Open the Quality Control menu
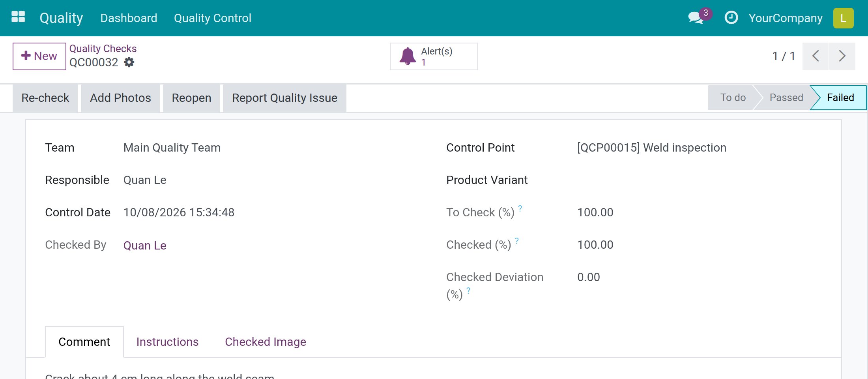 [212, 18]
